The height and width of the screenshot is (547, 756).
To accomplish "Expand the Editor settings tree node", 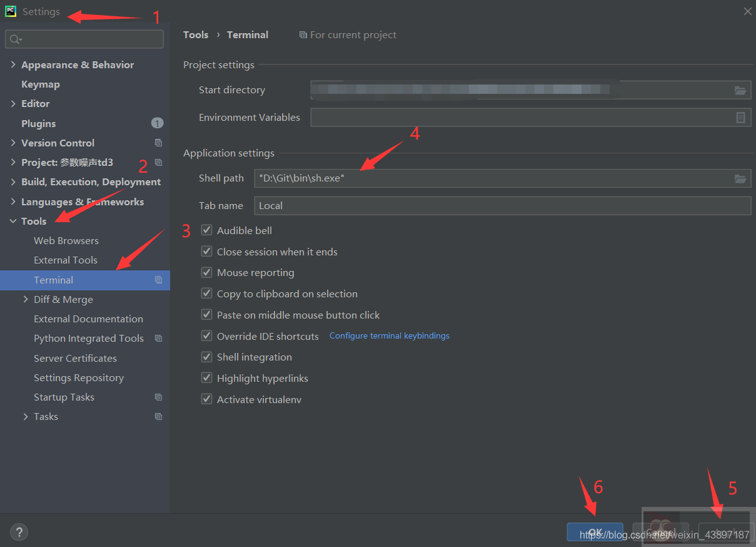I will [13, 103].
